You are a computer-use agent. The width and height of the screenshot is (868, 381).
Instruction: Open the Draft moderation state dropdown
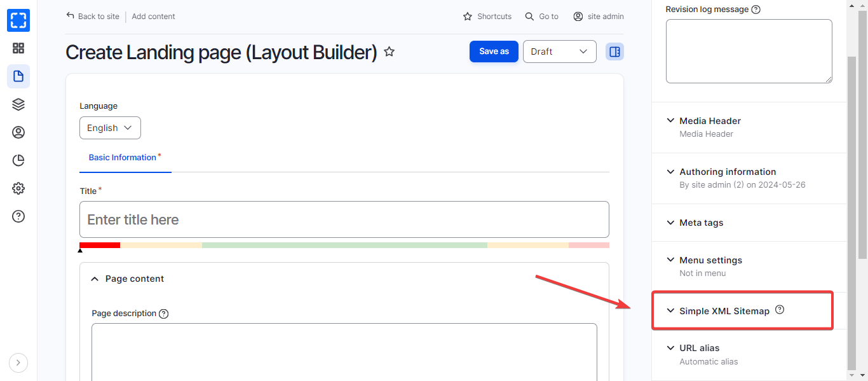[x=559, y=52]
